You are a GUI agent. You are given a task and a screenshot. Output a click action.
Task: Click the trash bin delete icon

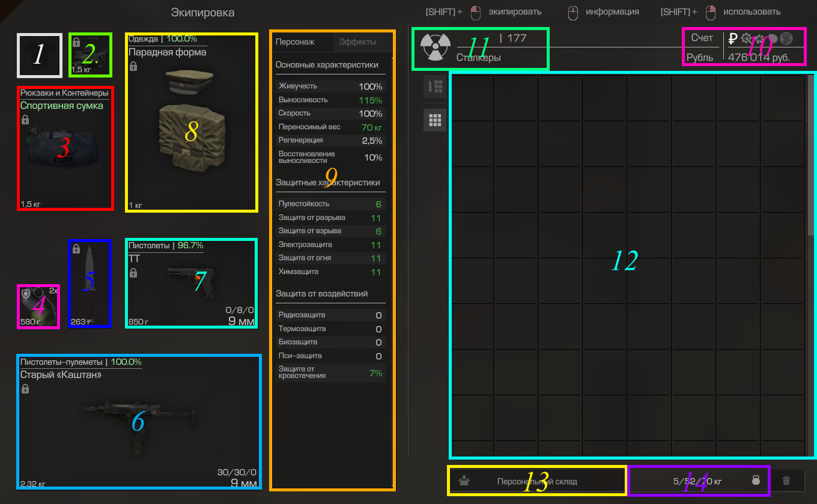(x=786, y=481)
